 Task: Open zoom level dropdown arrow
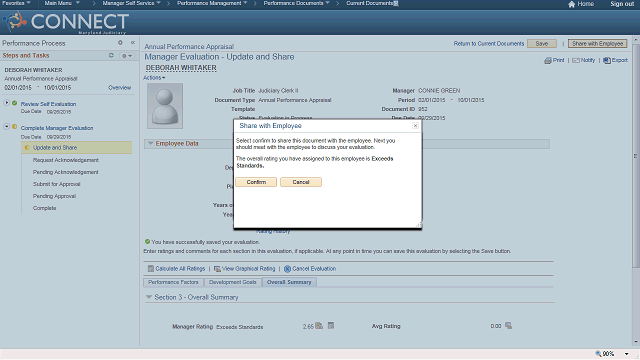coord(627,353)
